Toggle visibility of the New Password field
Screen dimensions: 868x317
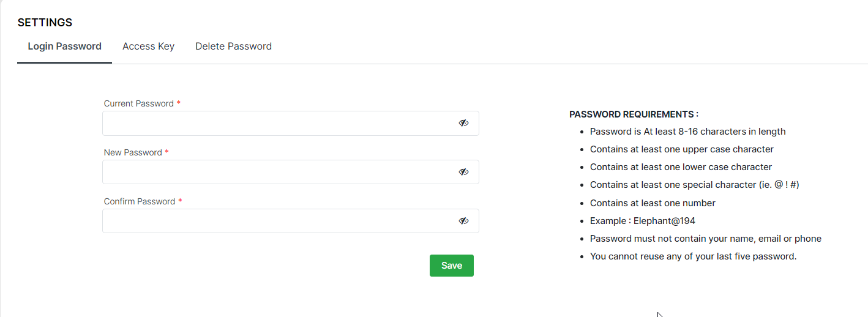(463, 172)
